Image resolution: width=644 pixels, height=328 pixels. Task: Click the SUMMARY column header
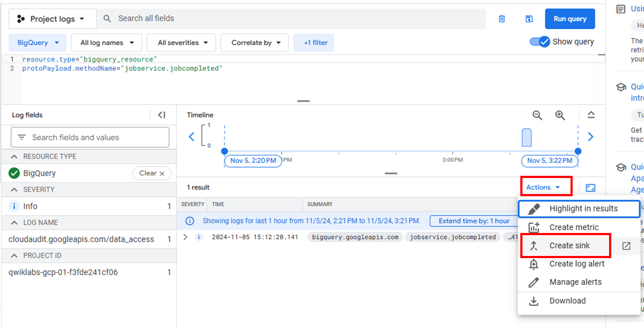[320, 205]
